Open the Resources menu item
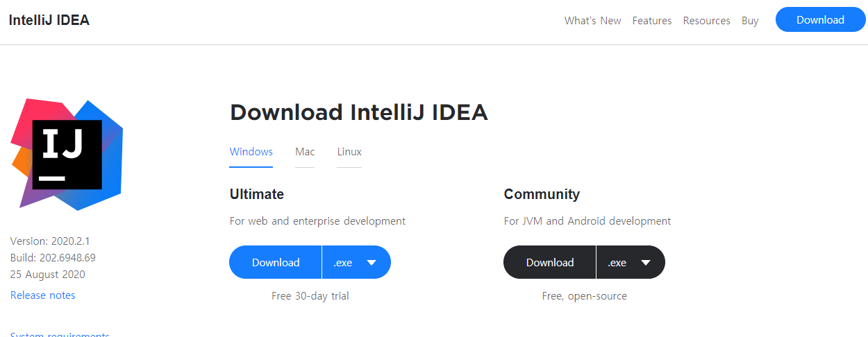 coord(707,21)
